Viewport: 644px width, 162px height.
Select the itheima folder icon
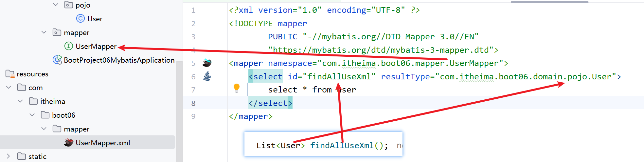33,101
